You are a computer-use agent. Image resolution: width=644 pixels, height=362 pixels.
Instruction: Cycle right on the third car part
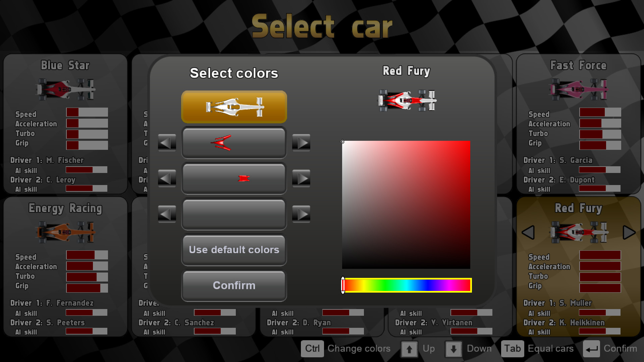pyautogui.click(x=301, y=178)
